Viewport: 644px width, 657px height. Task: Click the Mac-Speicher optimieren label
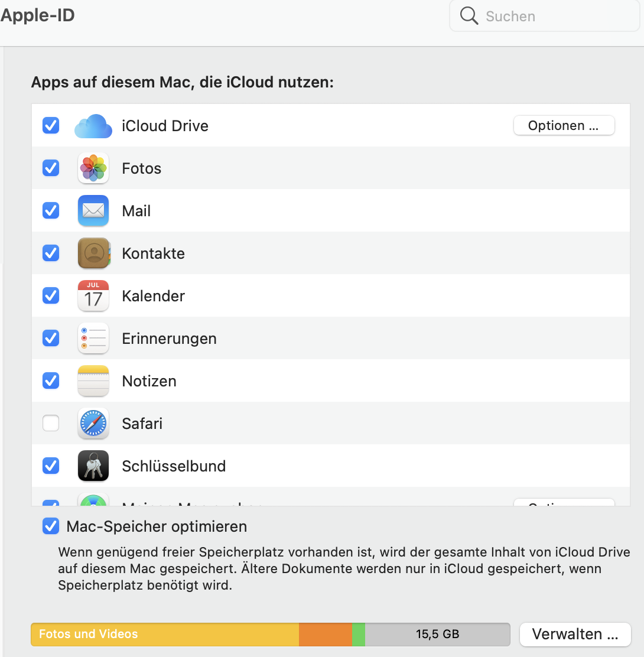click(157, 526)
